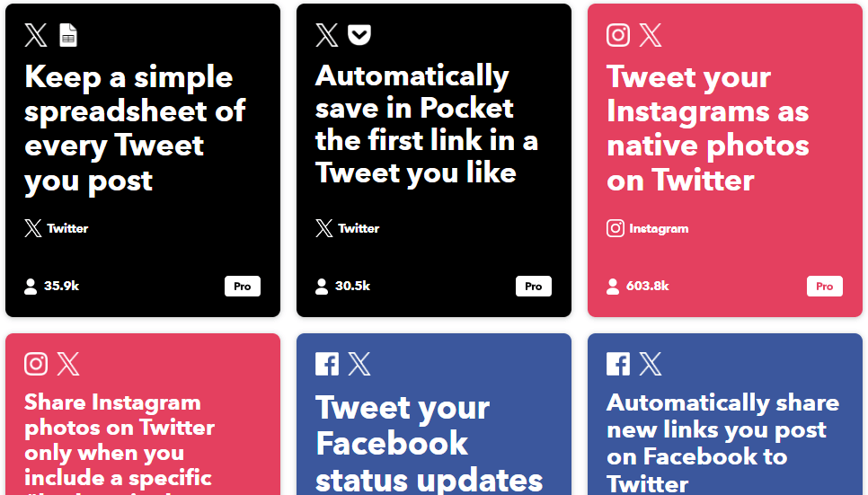The image size is (868, 495).
Task: Click the Pocket icon on second card
Action: (359, 35)
